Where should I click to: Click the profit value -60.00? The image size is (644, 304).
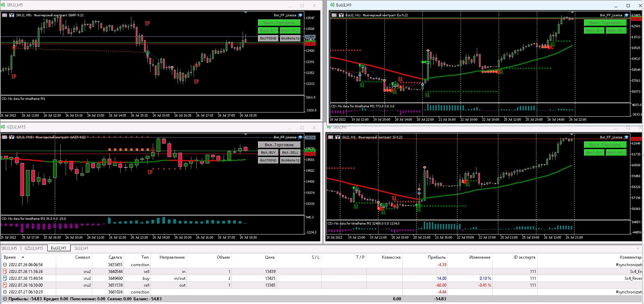point(441,285)
